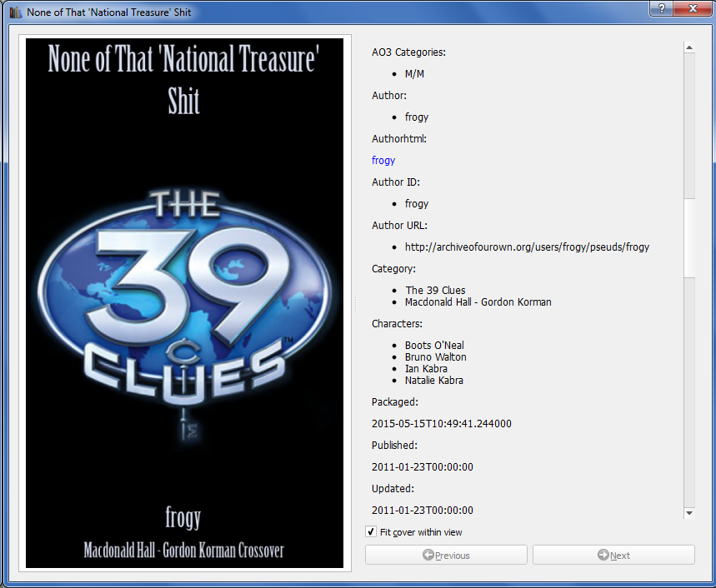
Task: Go to the Previous book
Action: coord(446,555)
